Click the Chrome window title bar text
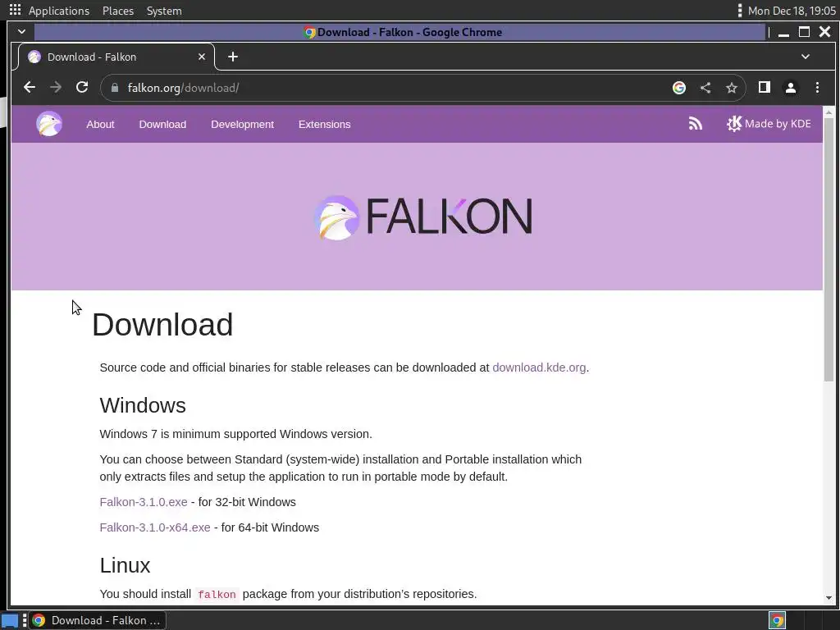This screenshot has width=840, height=630. 409,32
